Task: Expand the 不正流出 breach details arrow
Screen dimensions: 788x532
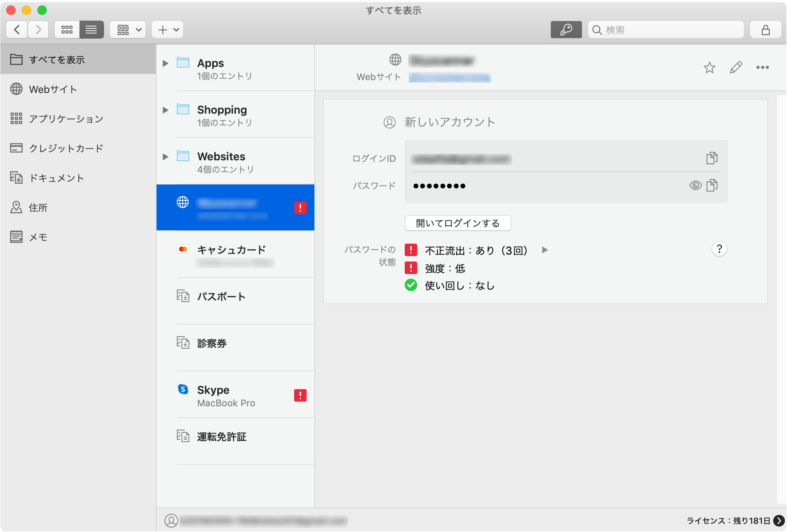Action: point(545,250)
